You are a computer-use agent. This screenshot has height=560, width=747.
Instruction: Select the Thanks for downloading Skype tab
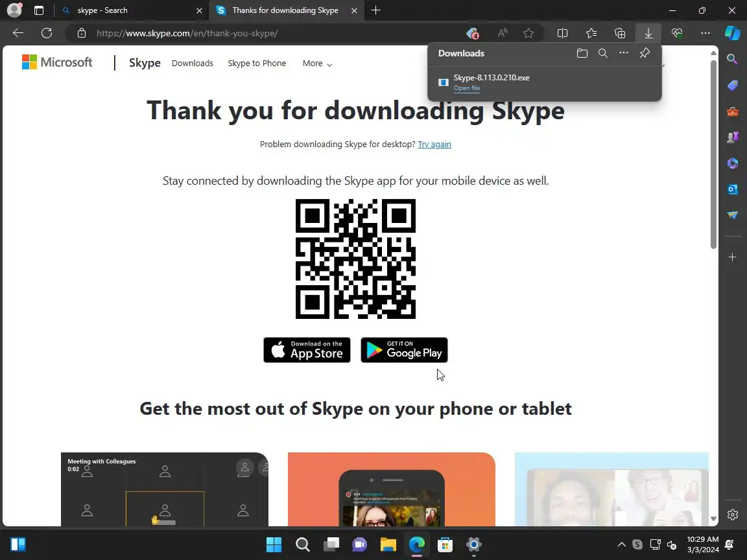pos(286,10)
